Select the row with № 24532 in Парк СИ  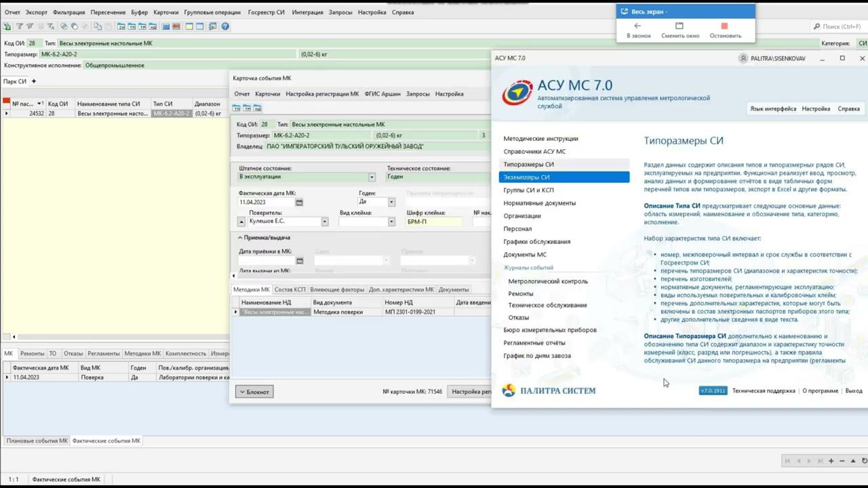(115, 114)
